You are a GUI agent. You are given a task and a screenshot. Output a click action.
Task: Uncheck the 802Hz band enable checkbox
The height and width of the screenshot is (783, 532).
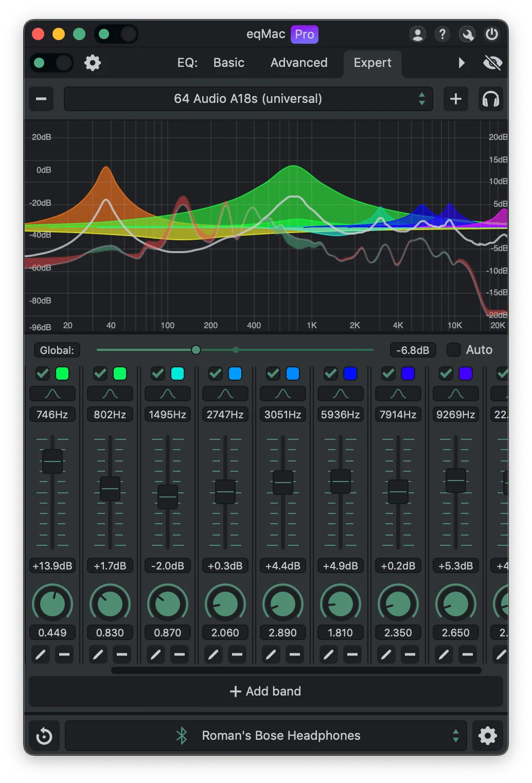(x=100, y=373)
